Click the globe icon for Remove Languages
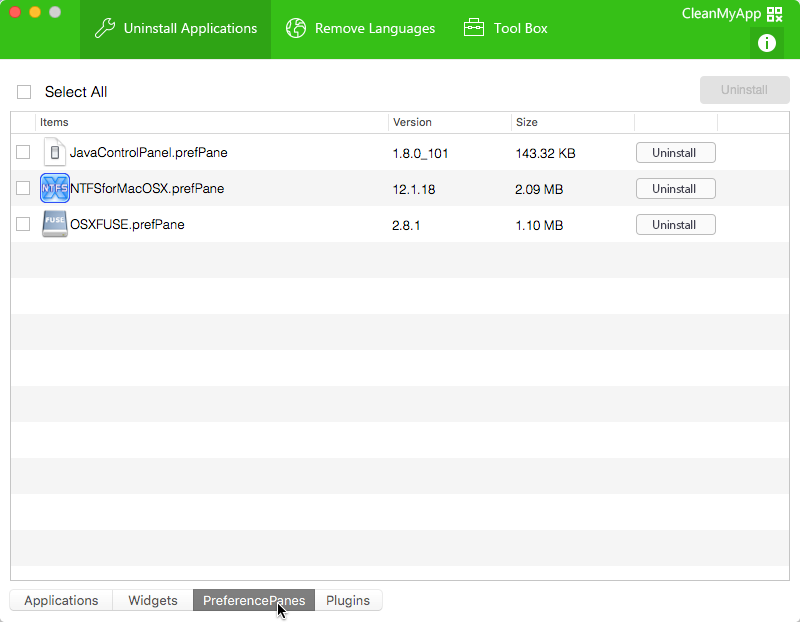The width and height of the screenshot is (800, 622). tap(295, 29)
